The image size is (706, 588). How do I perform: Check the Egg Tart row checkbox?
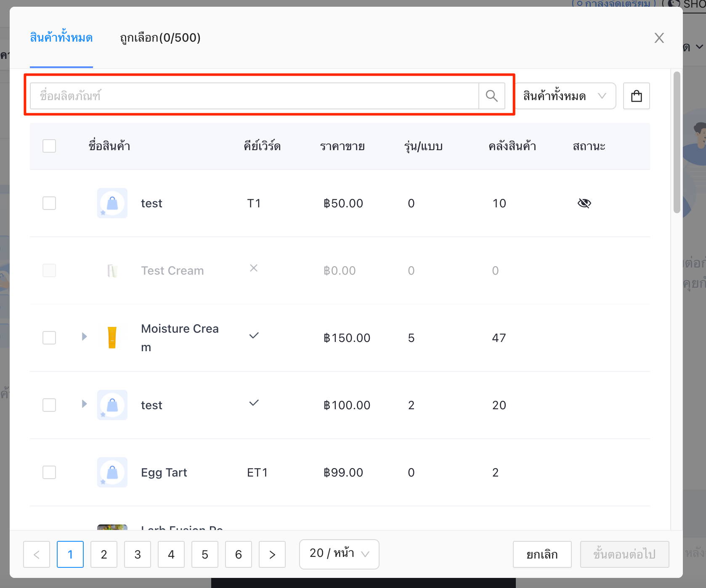(x=49, y=472)
